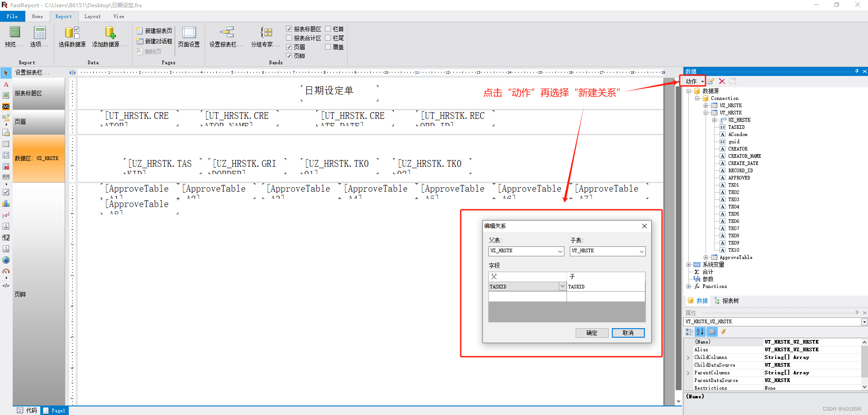Viewport: 868px width, 415px height.
Task: Click the 取消 button
Action: [628, 333]
